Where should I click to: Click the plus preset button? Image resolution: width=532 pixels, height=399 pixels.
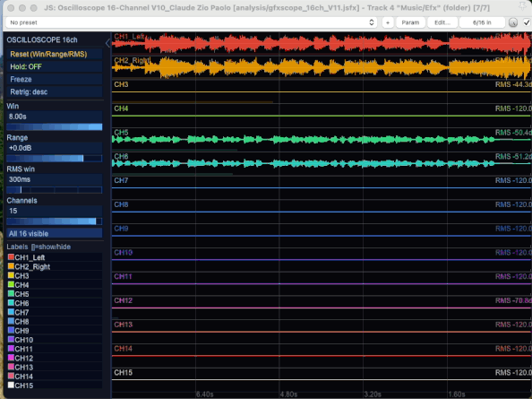tap(388, 22)
